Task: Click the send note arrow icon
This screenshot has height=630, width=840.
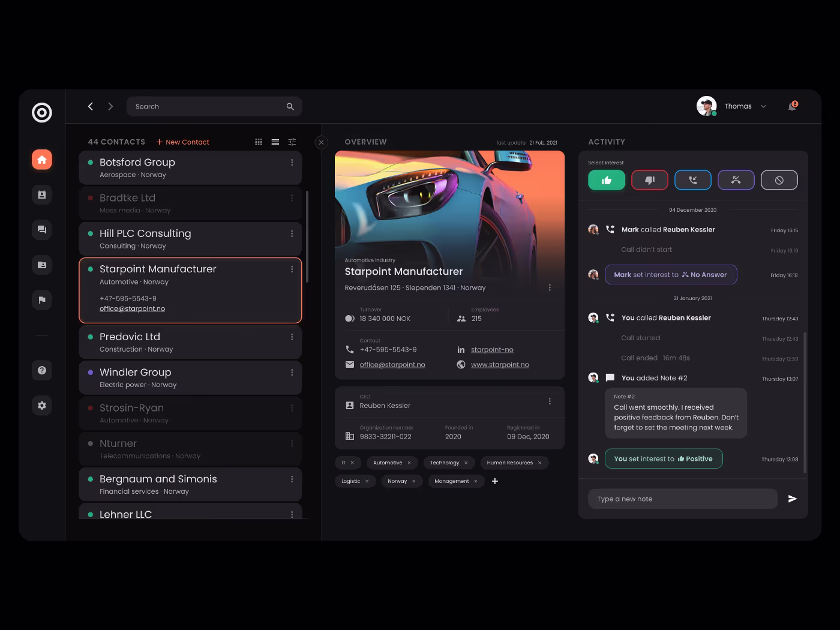Action: click(x=792, y=499)
